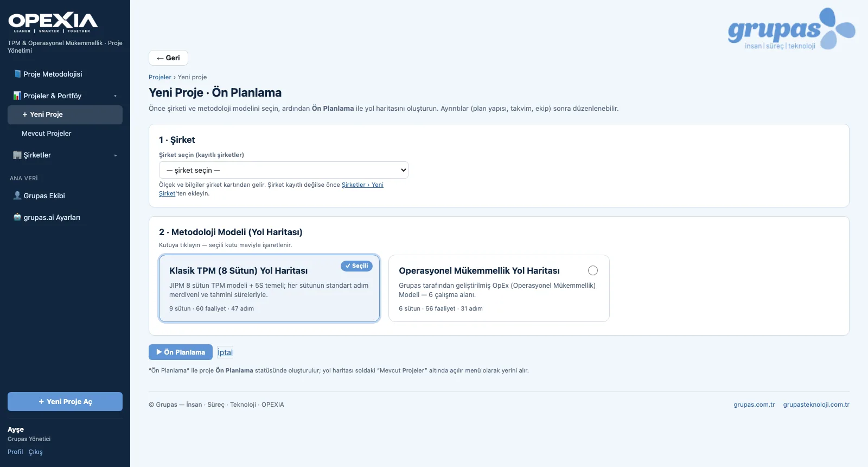Viewport: 868px width, 467px height.
Task: Click the '2 · Metodoloji Modeli (Yol Haritası)' title
Action: point(231,232)
